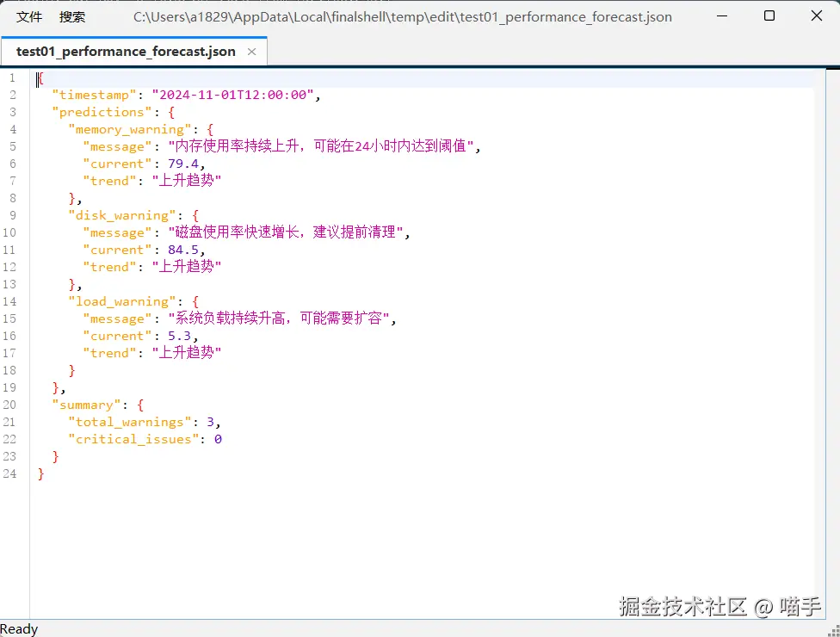Click the "disk_warning" key
The height and width of the screenshot is (637, 840).
click(122, 215)
